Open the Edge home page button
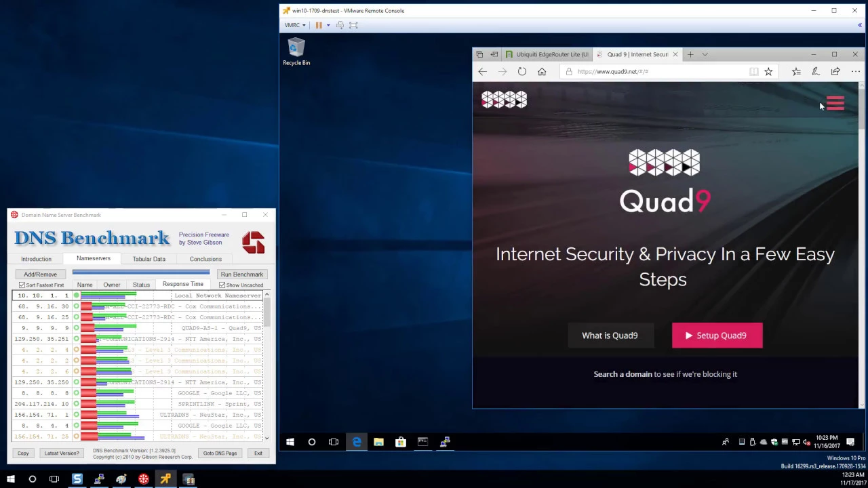The height and width of the screenshot is (488, 868). click(x=542, y=72)
